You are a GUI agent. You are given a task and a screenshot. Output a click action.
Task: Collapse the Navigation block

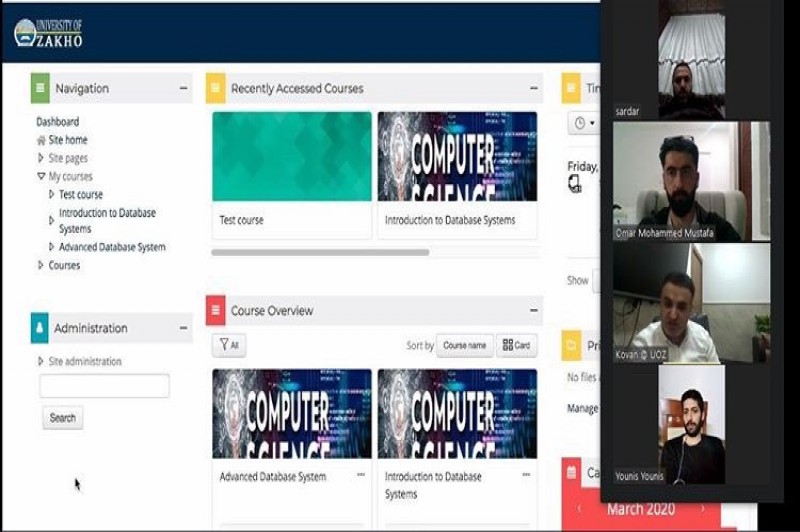click(x=184, y=88)
